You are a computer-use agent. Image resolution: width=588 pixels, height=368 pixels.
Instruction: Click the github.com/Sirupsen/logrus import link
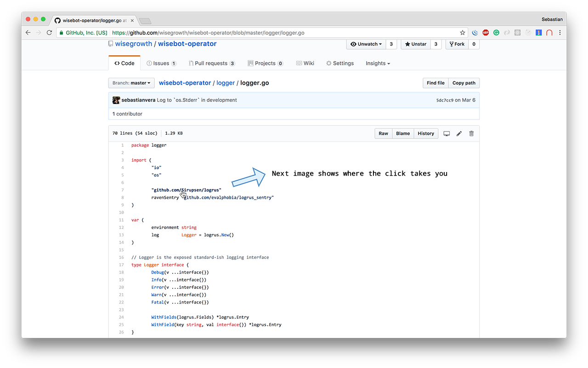pyautogui.click(x=186, y=190)
